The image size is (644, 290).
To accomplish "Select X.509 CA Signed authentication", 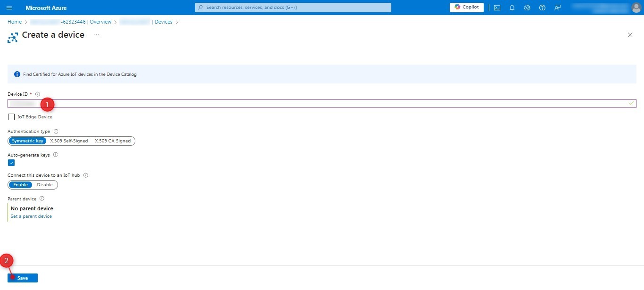I will tap(113, 141).
